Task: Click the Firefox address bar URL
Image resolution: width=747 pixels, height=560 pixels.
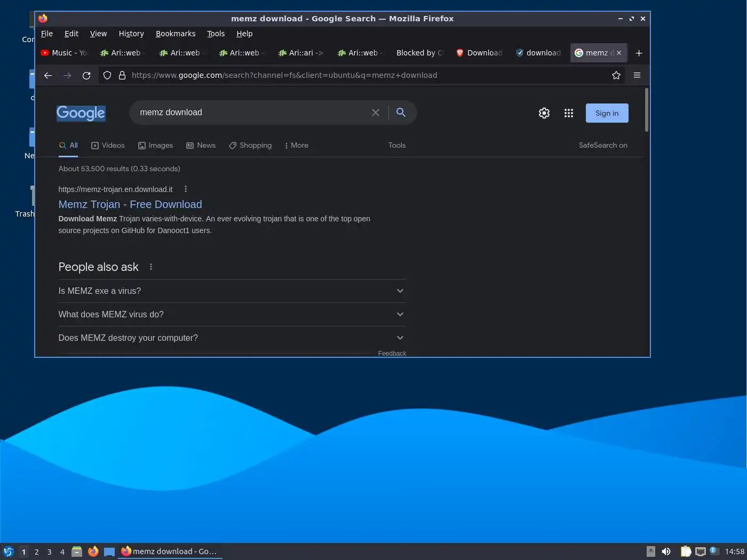Action: (284, 75)
